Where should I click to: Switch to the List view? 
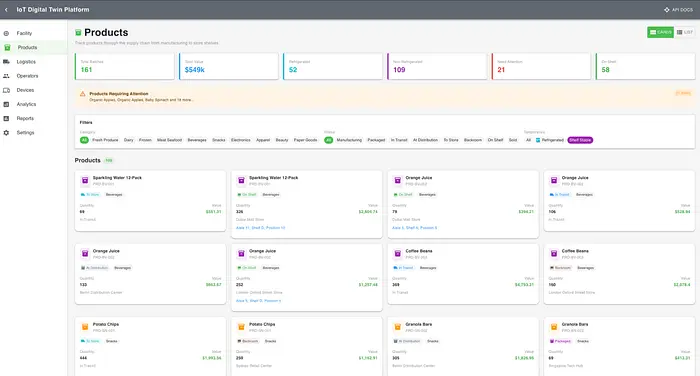pos(684,32)
